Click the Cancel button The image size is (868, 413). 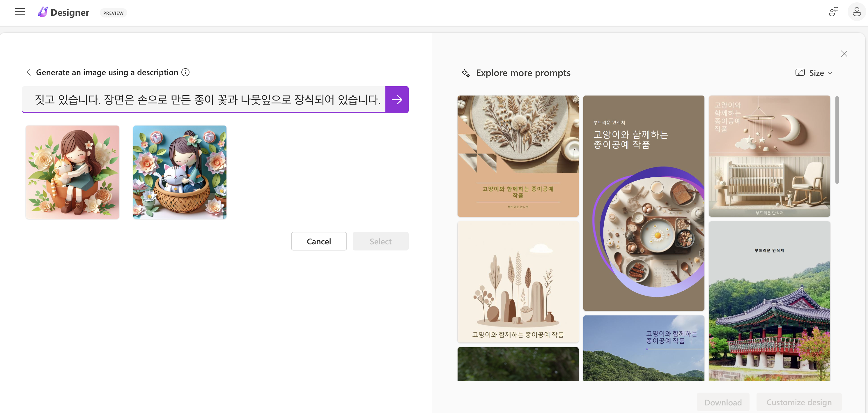(x=318, y=241)
